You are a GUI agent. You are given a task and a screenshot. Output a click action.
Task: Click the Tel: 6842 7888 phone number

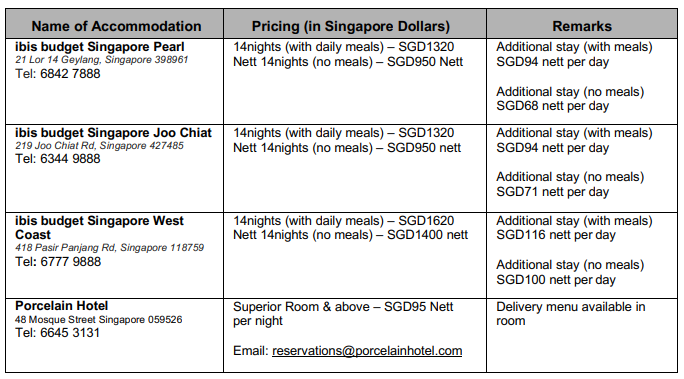click(x=58, y=74)
